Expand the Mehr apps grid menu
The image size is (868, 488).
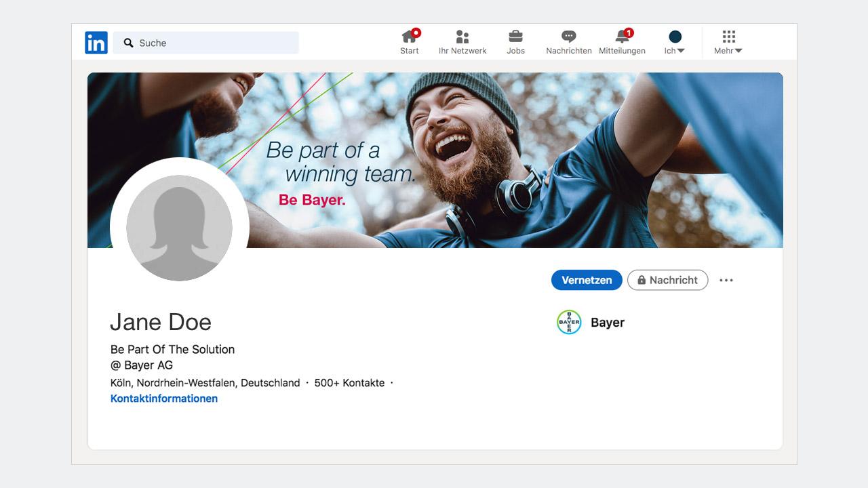[728, 42]
